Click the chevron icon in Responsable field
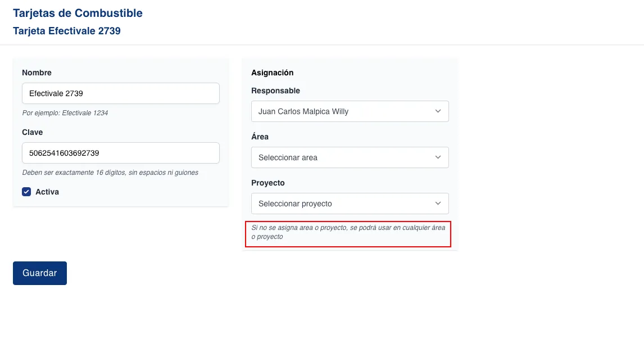Image resolution: width=644 pixels, height=348 pixels. point(438,111)
